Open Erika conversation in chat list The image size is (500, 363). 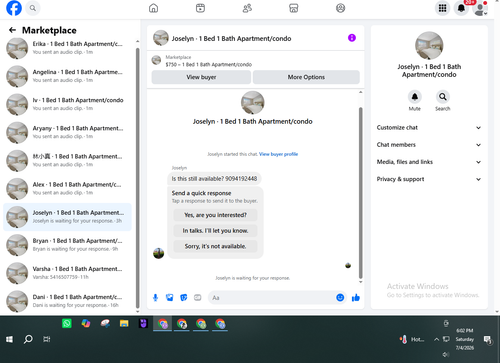click(68, 48)
